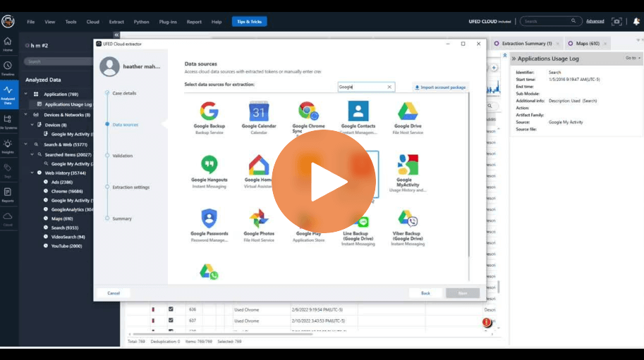
Task: Select the Google Chrome Sync data source
Action: click(x=308, y=118)
